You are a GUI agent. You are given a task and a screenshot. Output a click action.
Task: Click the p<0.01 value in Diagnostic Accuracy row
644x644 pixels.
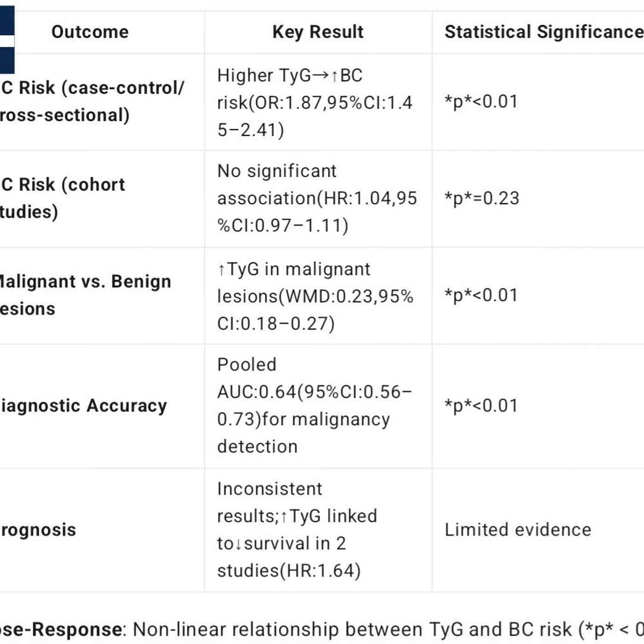pyautogui.click(x=481, y=406)
